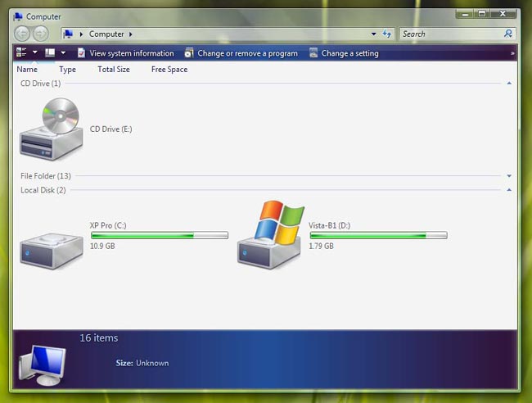Click Change a setting button

click(344, 53)
